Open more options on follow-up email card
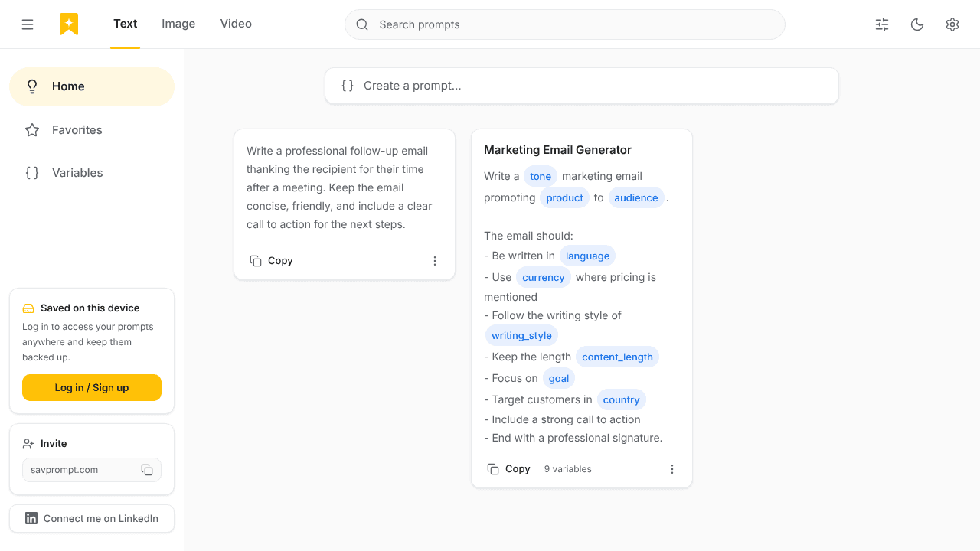The image size is (980, 551). (435, 261)
